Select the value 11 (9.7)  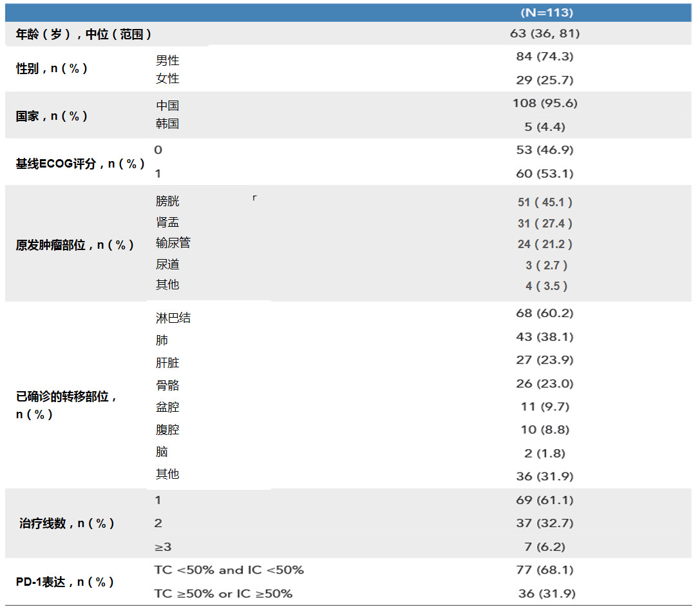pos(545,407)
